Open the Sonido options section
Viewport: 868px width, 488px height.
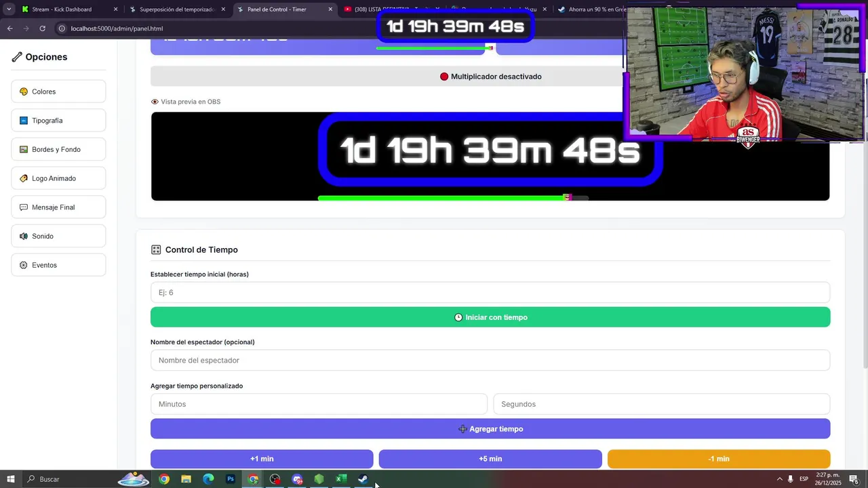pos(58,236)
